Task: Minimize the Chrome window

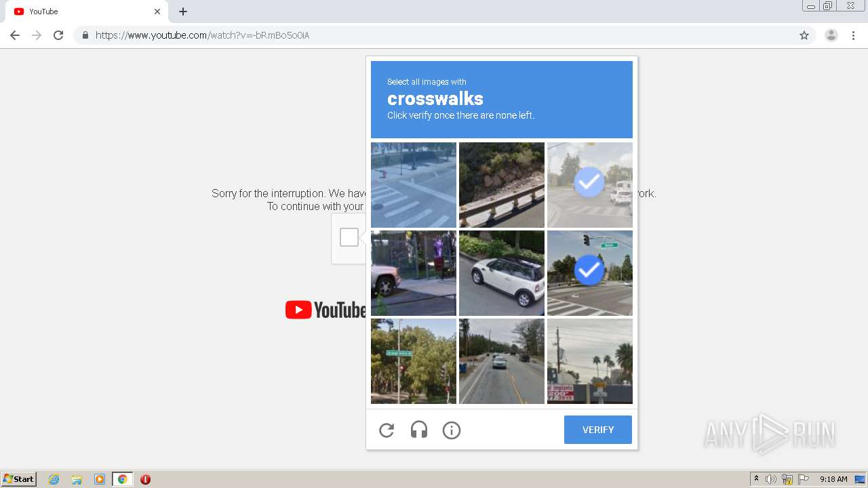Action: (811, 6)
